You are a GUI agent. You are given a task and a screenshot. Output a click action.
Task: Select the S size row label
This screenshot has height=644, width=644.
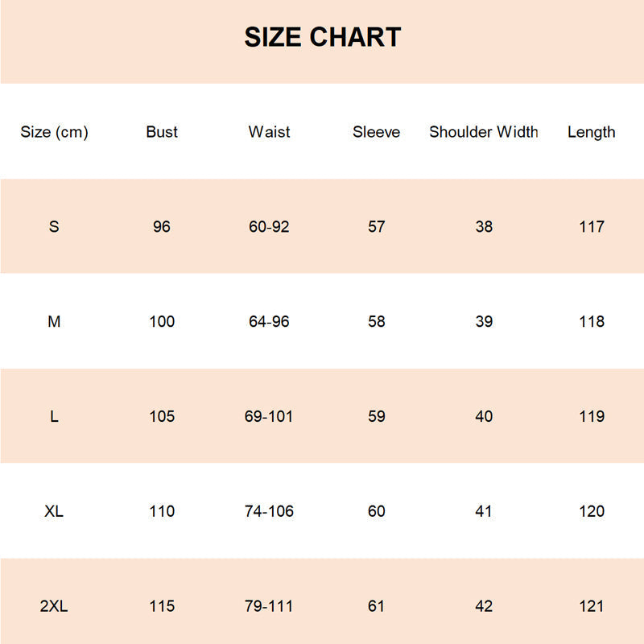(54, 227)
